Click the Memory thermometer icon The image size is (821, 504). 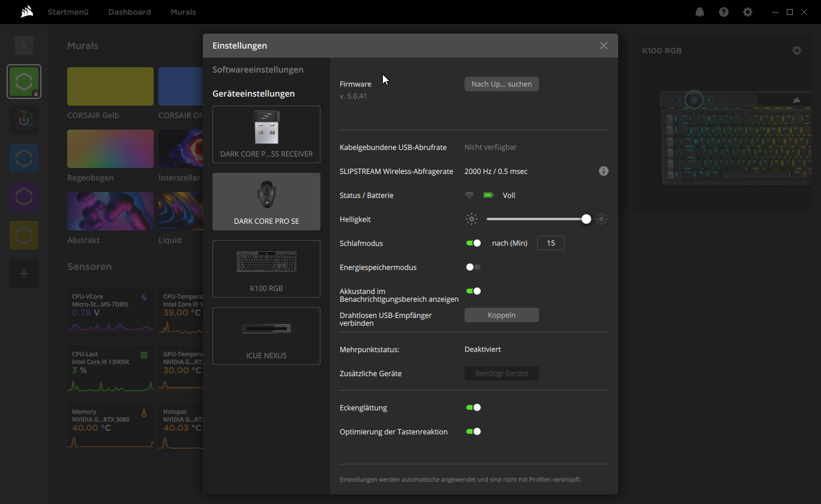(x=143, y=413)
